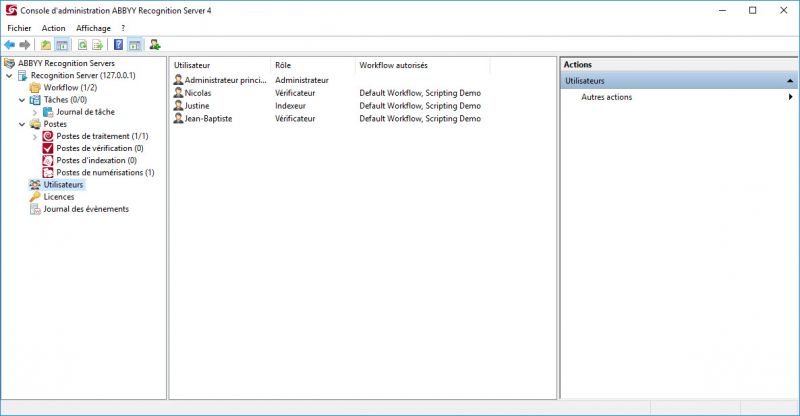This screenshot has height=416, width=800.
Task: Sort by the Utilisateur column header
Action: click(220, 65)
